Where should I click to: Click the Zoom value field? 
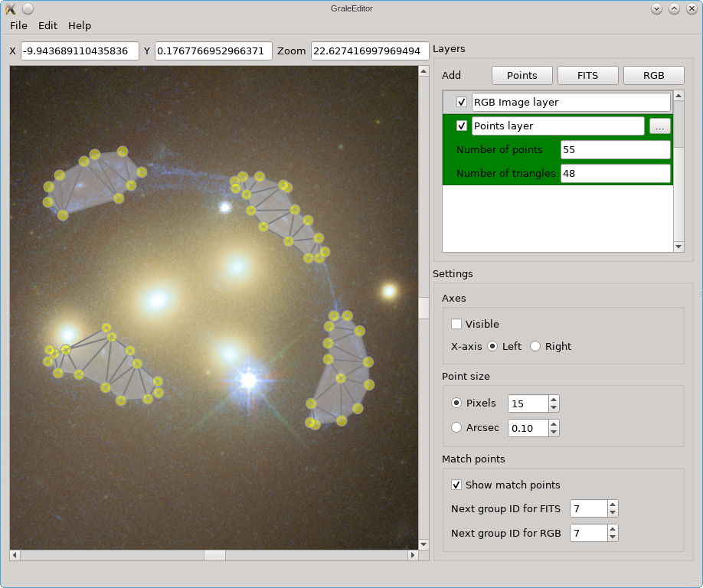[370, 51]
